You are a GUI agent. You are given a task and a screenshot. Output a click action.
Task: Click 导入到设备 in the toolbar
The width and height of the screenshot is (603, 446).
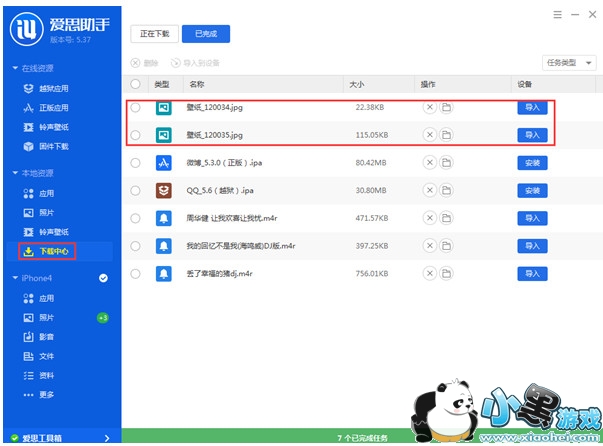click(195, 63)
